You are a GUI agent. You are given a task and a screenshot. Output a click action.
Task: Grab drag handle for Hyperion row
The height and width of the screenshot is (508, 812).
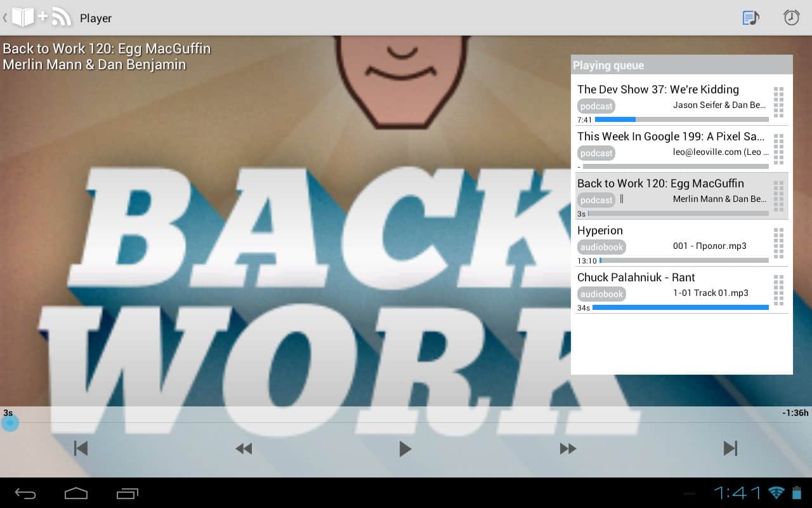[x=778, y=243]
